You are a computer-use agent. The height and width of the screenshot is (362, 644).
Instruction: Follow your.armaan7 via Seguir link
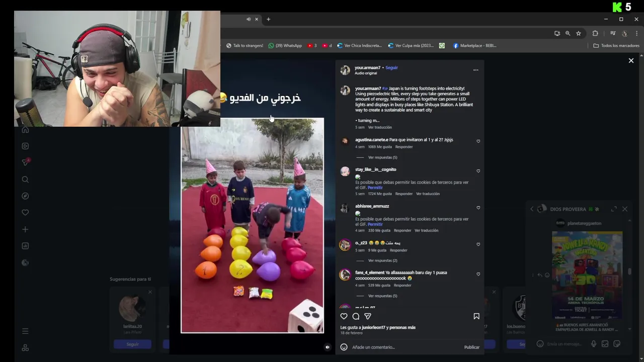(391, 67)
